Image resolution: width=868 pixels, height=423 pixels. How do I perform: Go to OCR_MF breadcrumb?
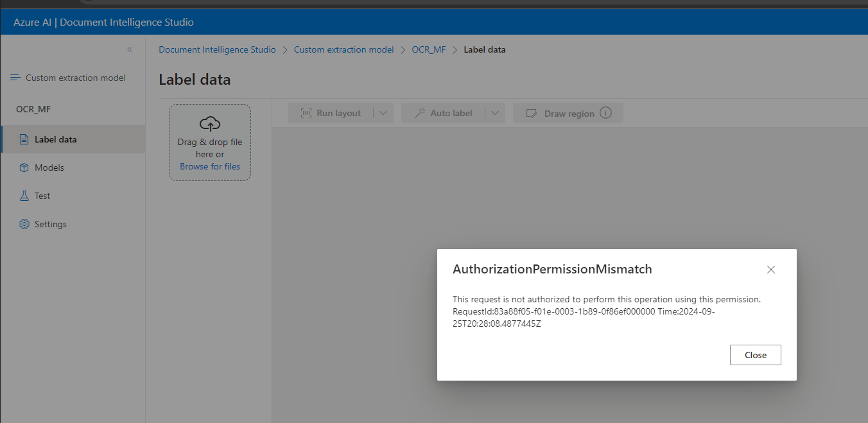429,49
